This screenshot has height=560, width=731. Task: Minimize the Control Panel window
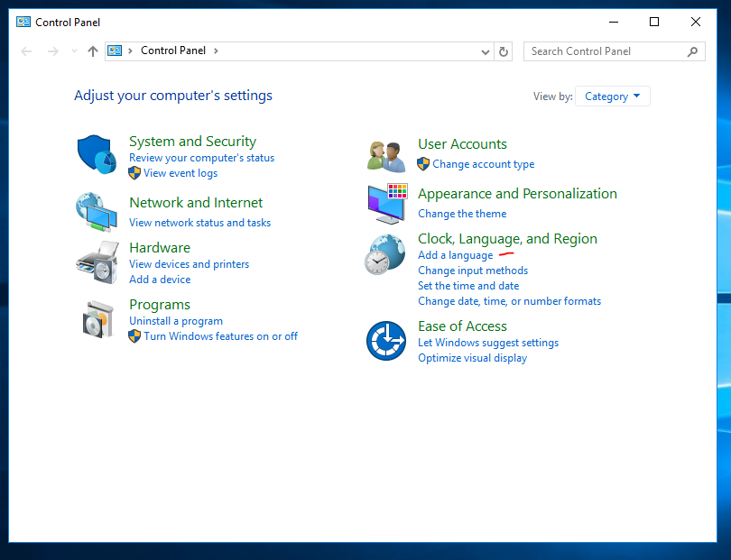click(614, 22)
